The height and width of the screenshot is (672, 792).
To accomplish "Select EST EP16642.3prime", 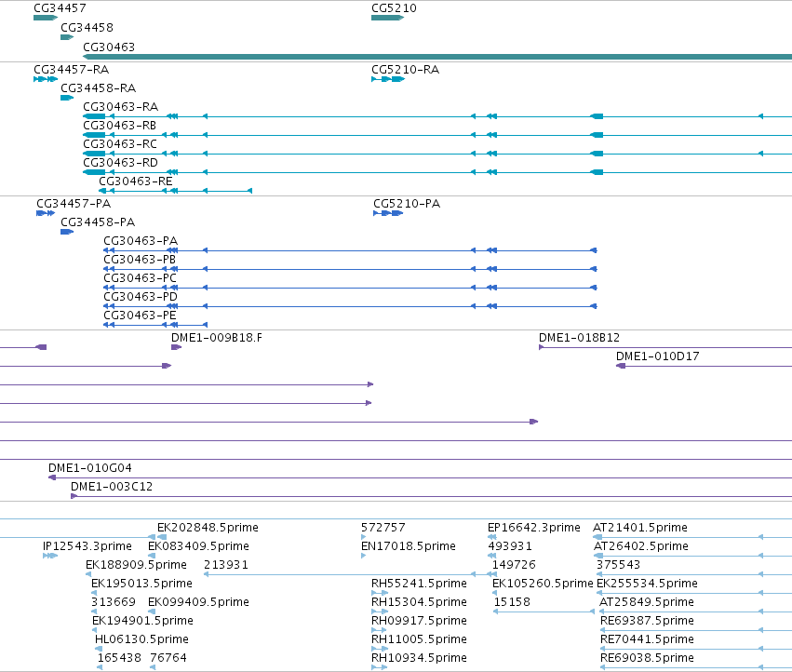I will tap(492, 537).
